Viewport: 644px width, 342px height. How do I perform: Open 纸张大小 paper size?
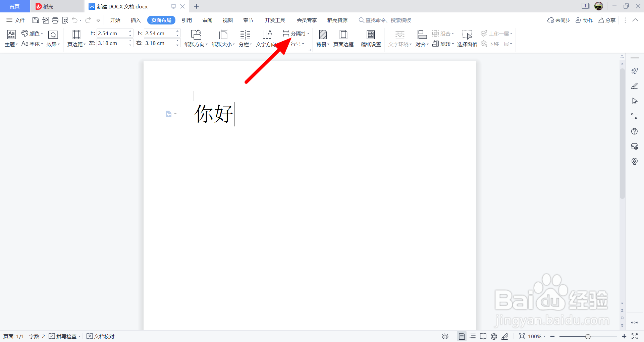[223, 39]
